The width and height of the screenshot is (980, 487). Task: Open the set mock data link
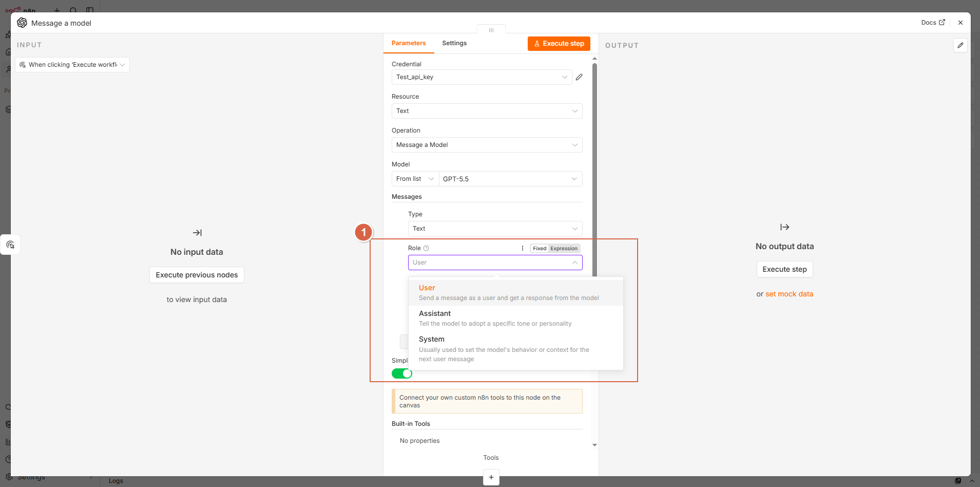789,294
